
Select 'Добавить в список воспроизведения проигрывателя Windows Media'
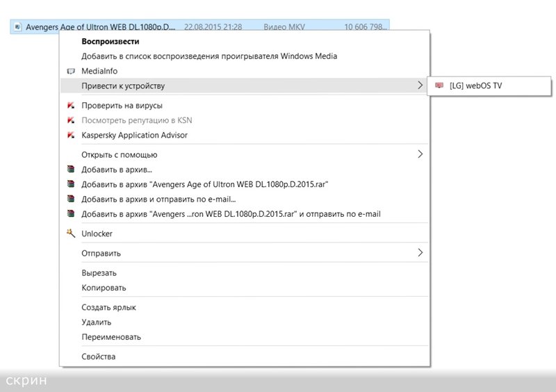click(209, 56)
